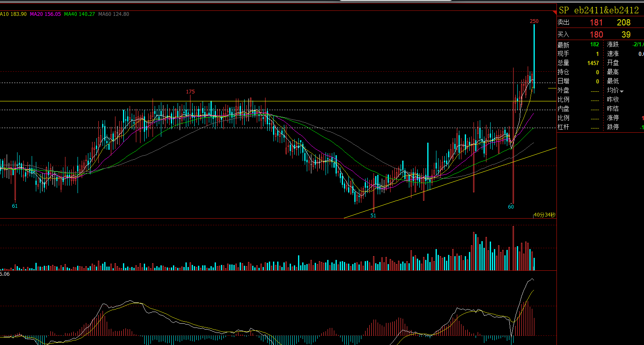This screenshot has height=345, width=644.
Task: Click the 51 low price marker
Action: tap(373, 216)
